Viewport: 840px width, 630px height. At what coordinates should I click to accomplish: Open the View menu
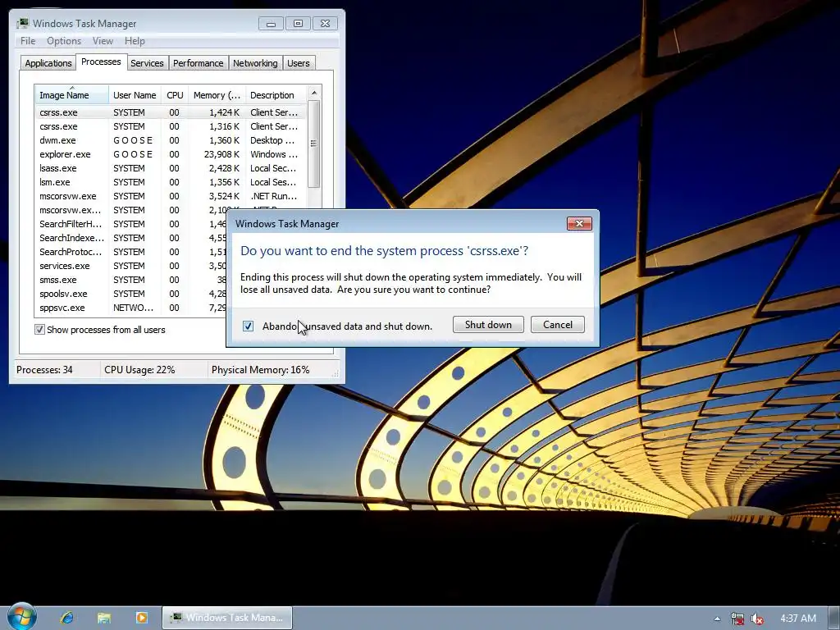(x=103, y=41)
